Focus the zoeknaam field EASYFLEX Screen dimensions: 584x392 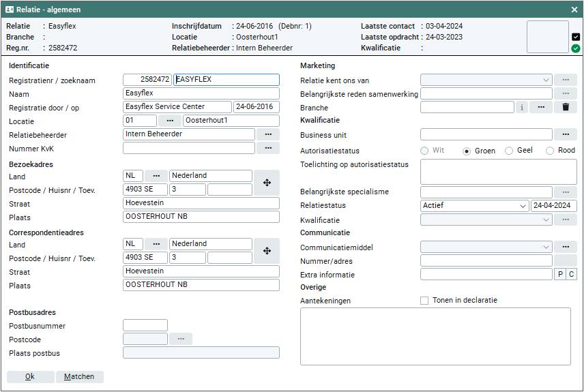coord(226,80)
